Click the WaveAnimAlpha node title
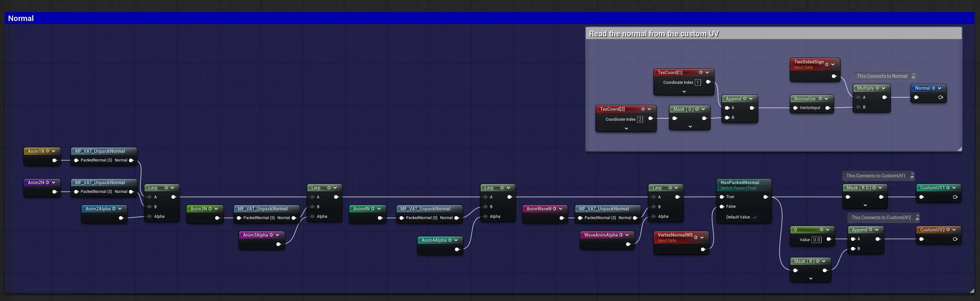 point(601,235)
